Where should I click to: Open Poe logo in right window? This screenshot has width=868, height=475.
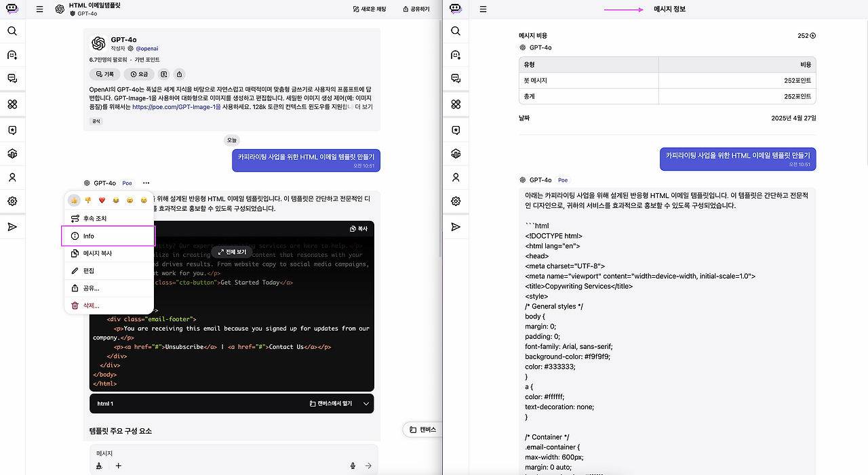[x=456, y=9]
